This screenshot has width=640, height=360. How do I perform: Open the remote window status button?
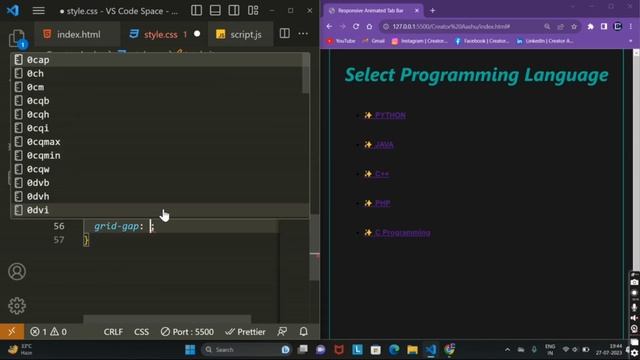click(x=12, y=331)
